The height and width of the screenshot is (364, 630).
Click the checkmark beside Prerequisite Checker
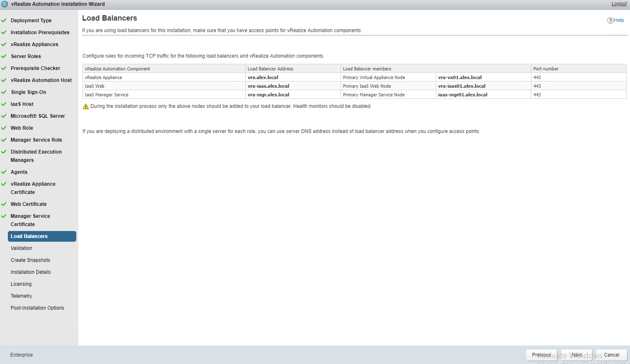(4, 68)
